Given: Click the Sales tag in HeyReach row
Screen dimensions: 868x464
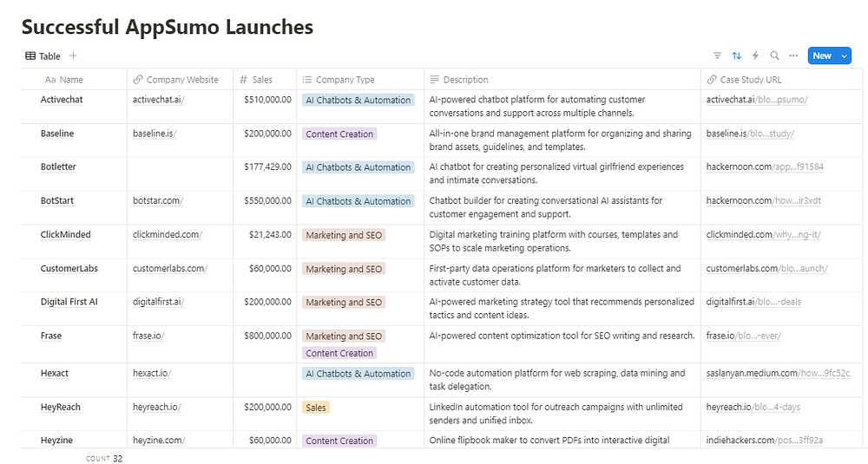Looking at the screenshot, I should [x=316, y=408].
